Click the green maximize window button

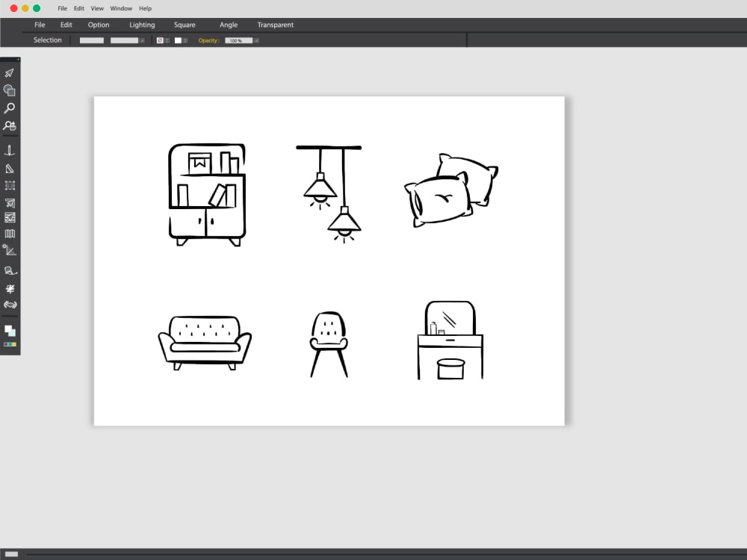pos(37,8)
